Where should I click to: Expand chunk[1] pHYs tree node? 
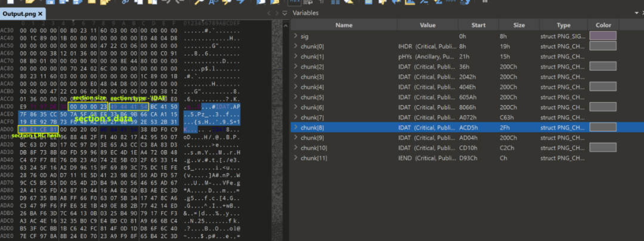pos(296,56)
